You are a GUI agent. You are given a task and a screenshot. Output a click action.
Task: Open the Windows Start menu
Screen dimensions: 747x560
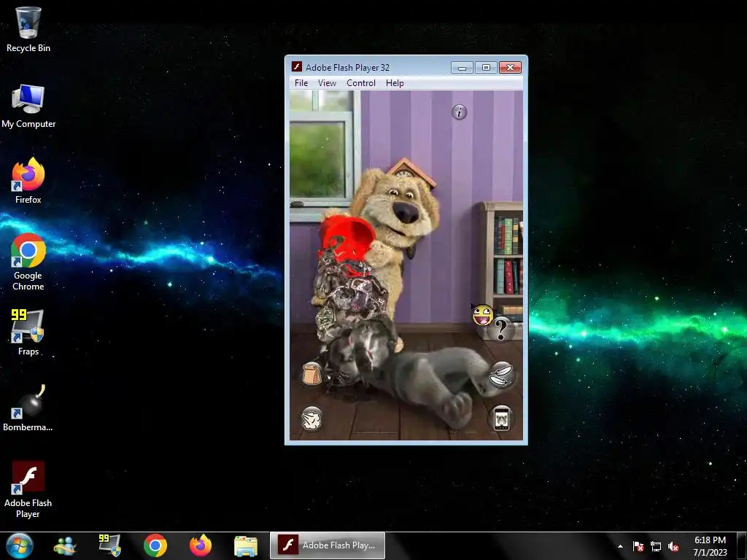20,545
